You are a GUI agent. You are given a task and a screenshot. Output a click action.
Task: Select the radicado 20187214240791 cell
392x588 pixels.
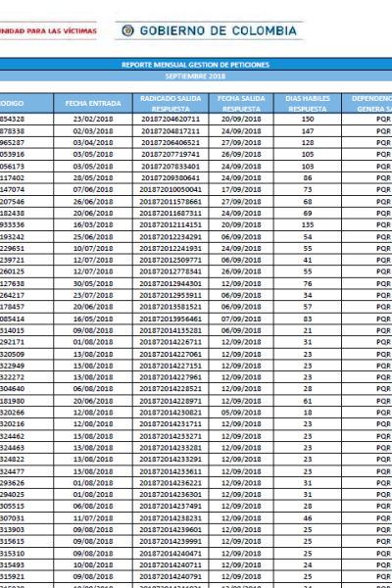coord(171,577)
